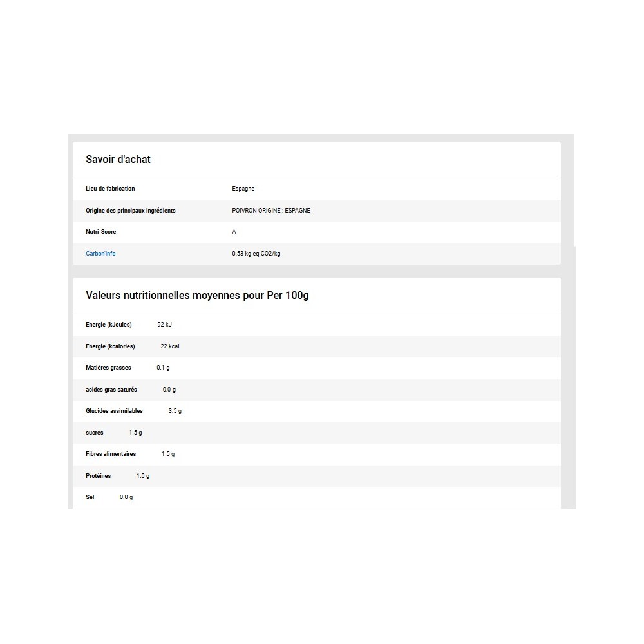Select the Energie (kcalories) row label
The height and width of the screenshot is (644, 644).
pyautogui.click(x=110, y=346)
